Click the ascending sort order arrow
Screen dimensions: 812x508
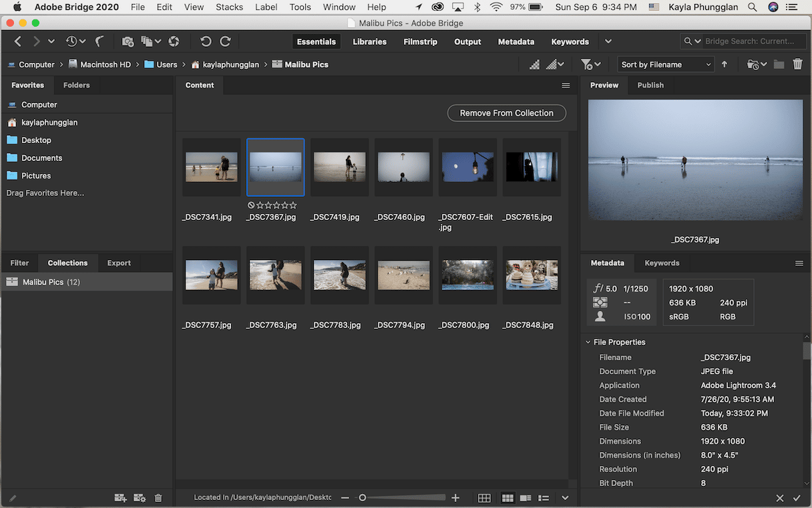tap(725, 64)
